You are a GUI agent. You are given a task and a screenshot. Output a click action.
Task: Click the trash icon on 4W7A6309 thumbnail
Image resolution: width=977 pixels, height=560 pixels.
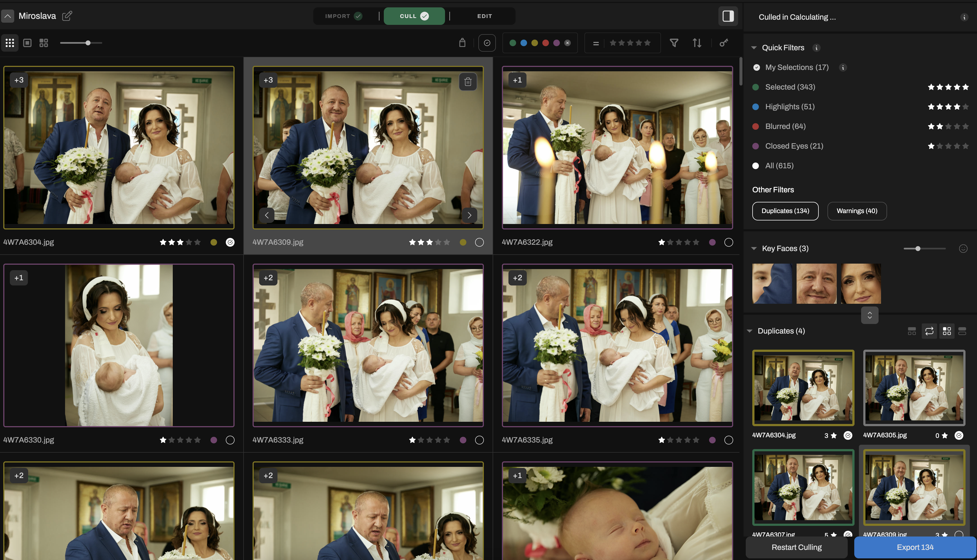click(x=467, y=81)
